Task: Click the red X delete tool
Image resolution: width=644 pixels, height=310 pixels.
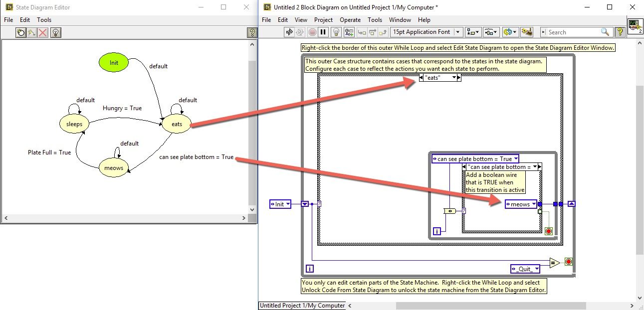Action: (43, 33)
